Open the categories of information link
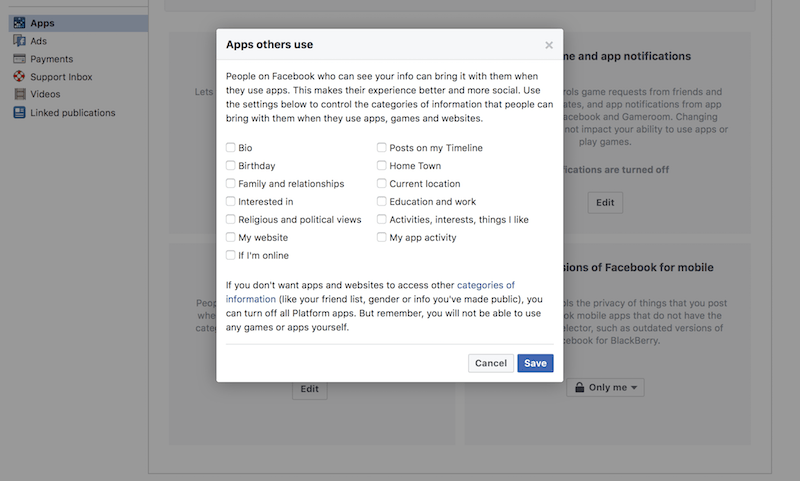 (x=370, y=292)
